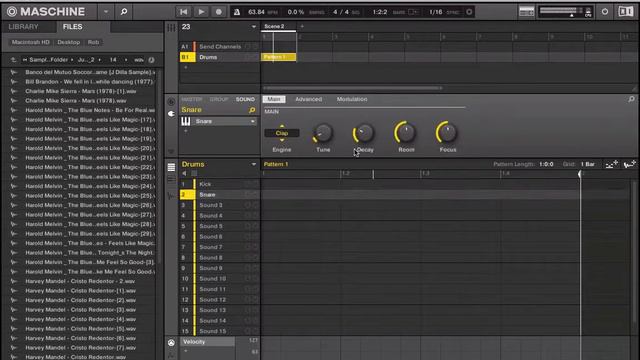Click the Maschine logo in the header
The image size is (640, 360).
[45, 12]
